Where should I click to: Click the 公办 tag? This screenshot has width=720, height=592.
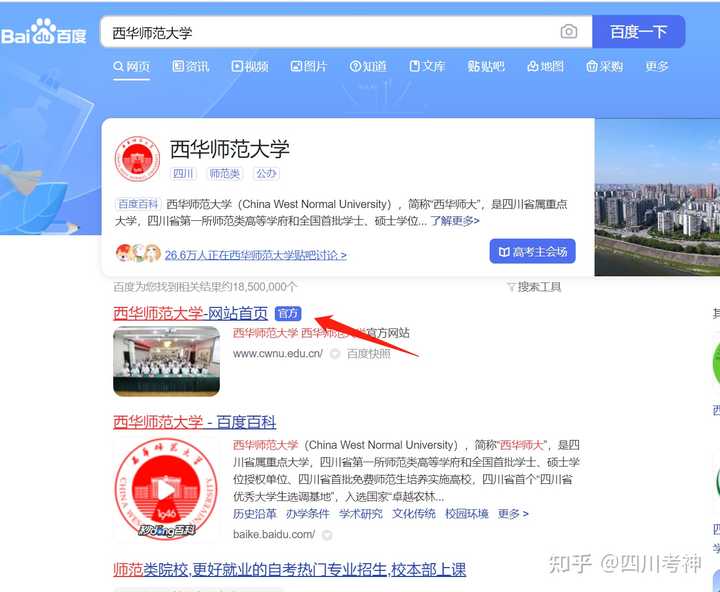[267, 174]
